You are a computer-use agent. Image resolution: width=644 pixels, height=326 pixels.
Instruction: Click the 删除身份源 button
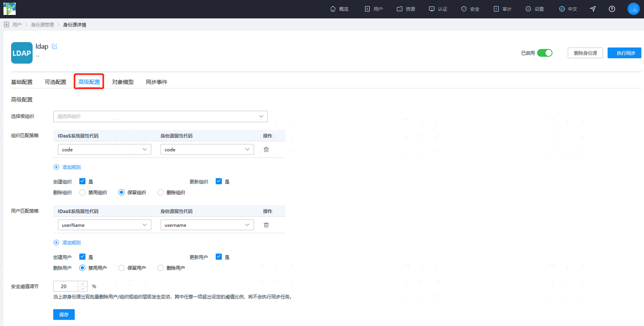[585, 53]
